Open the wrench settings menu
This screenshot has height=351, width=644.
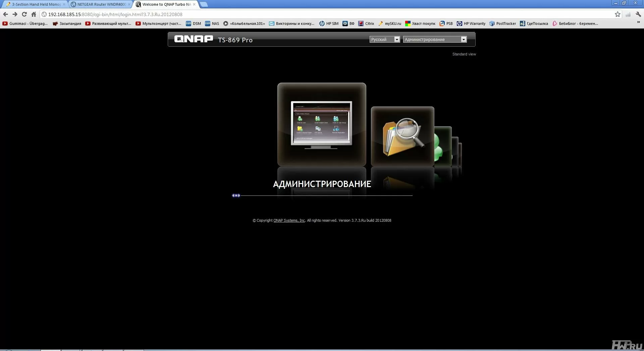(638, 14)
